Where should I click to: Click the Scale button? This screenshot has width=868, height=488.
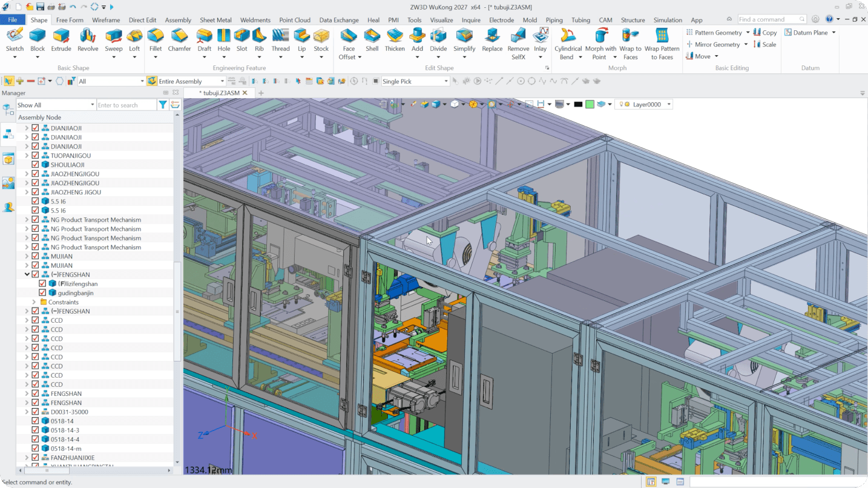(765, 44)
